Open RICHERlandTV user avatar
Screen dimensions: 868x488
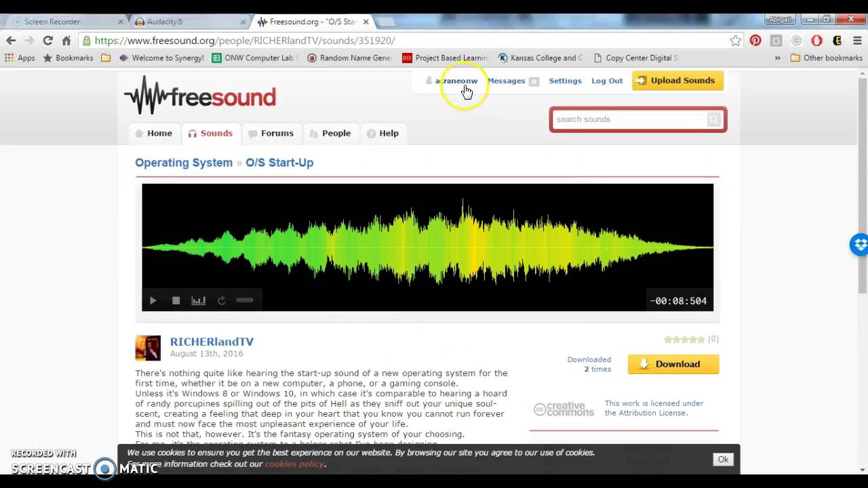(148, 348)
